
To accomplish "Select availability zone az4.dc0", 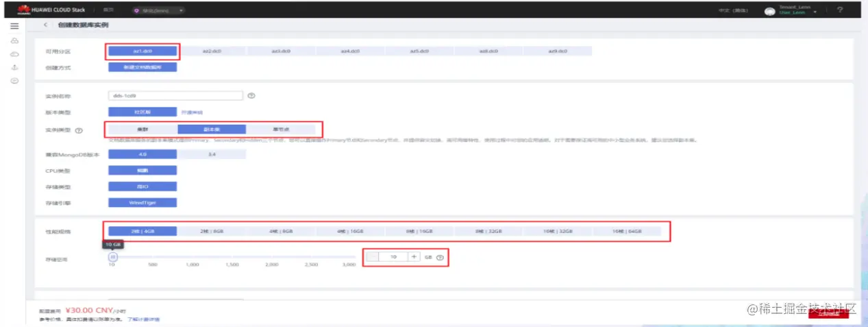I will [x=350, y=51].
